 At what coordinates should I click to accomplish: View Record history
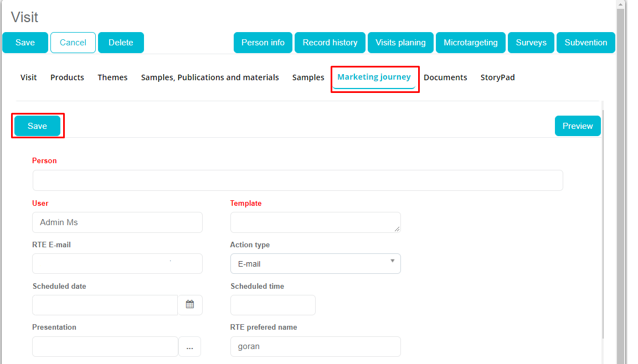(330, 43)
